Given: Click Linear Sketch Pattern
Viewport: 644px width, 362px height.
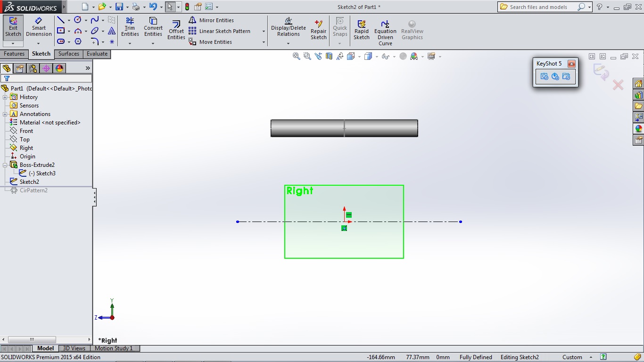Looking at the screenshot, I should pyautogui.click(x=220, y=31).
